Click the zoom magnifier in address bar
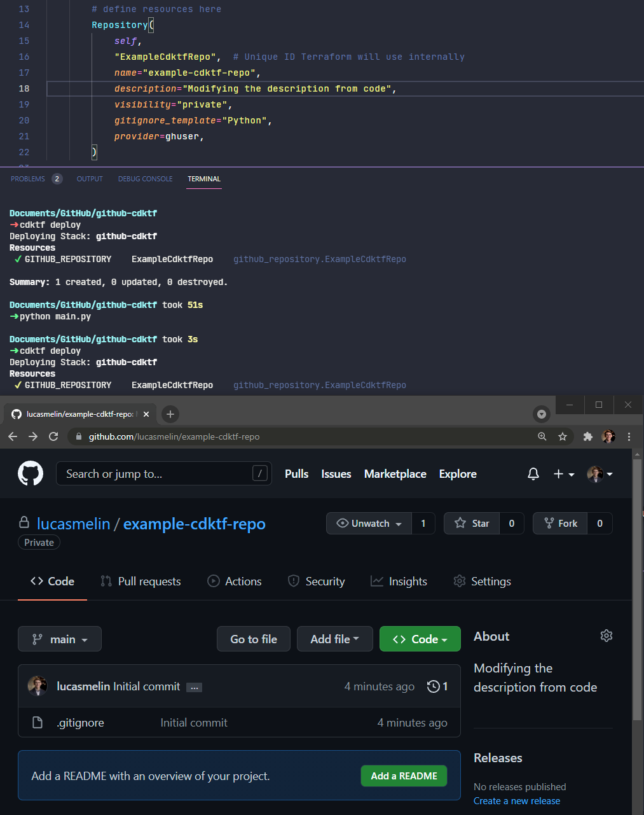 coord(542,436)
